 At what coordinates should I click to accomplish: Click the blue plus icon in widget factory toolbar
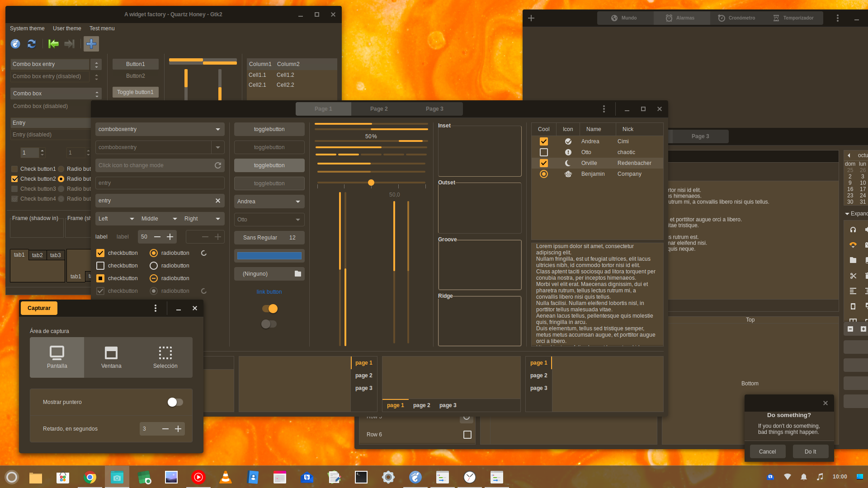tap(91, 44)
